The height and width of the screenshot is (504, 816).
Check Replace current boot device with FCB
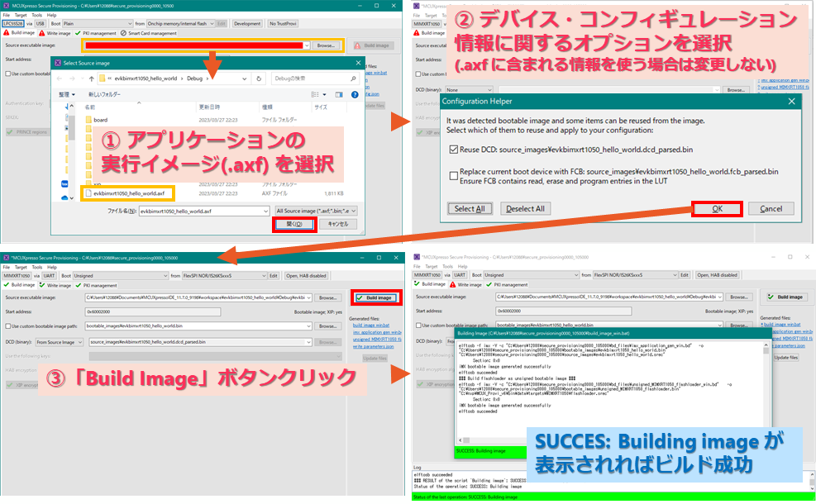(x=452, y=174)
